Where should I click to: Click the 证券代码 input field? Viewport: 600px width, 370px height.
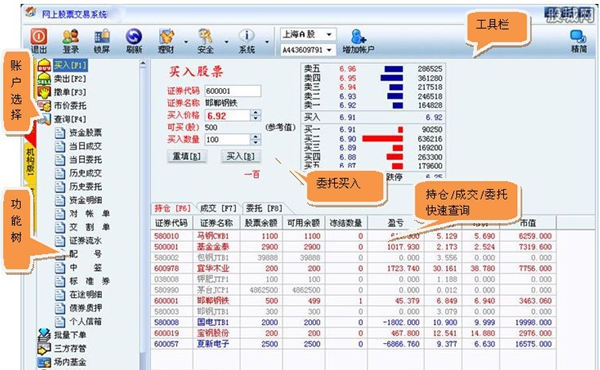[x=233, y=91]
